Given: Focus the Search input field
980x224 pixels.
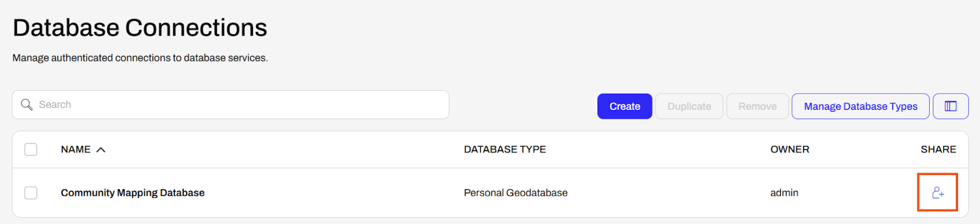Looking at the screenshot, I should tap(230, 105).
